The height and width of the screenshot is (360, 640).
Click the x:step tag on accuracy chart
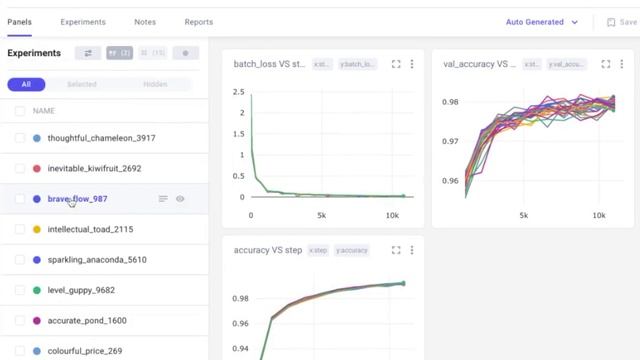pyautogui.click(x=318, y=250)
